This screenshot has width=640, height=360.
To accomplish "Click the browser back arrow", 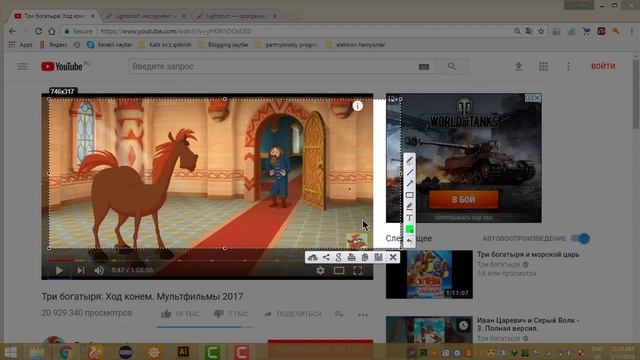I will pos(12,31).
